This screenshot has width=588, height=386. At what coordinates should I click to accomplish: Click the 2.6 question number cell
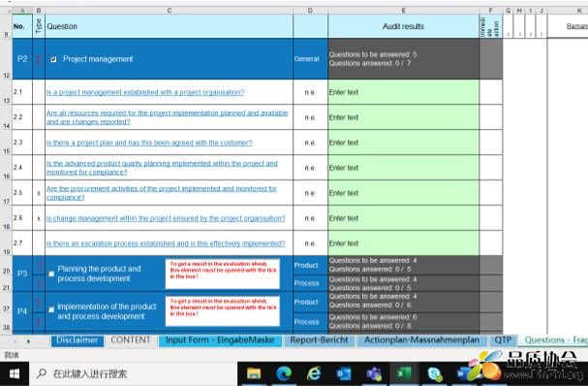[22, 218]
